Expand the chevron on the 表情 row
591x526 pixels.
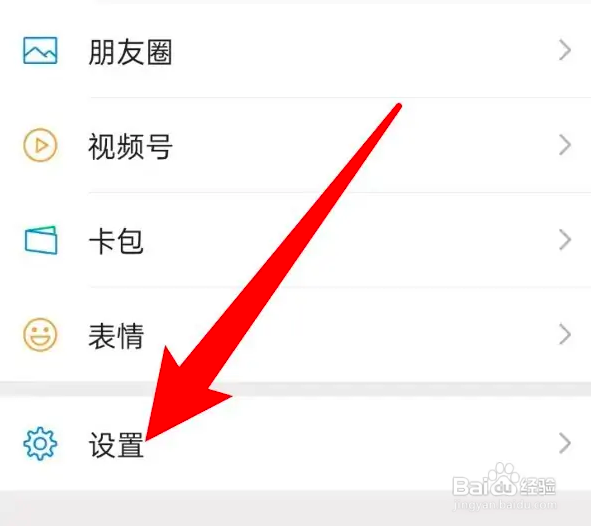click(565, 335)
